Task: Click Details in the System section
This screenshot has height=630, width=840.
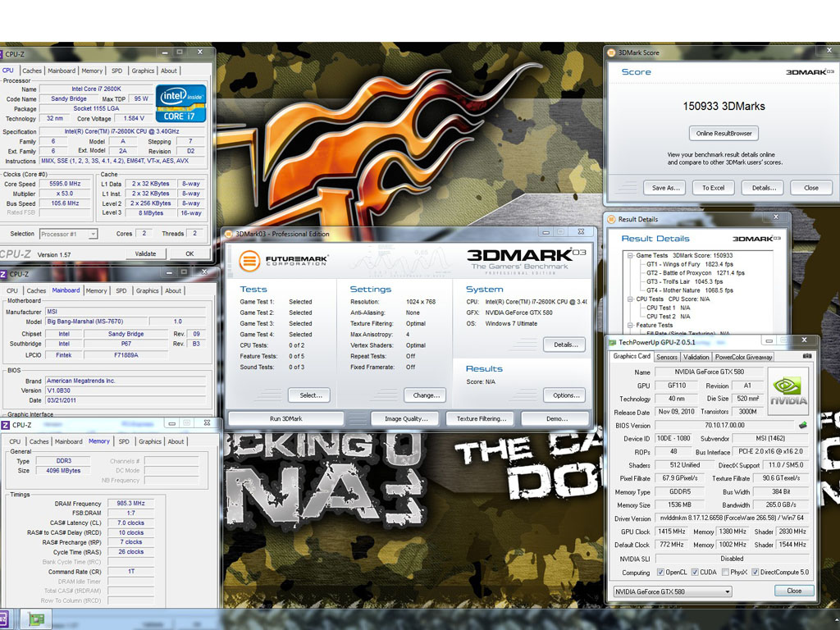Action: click(565, 345)
